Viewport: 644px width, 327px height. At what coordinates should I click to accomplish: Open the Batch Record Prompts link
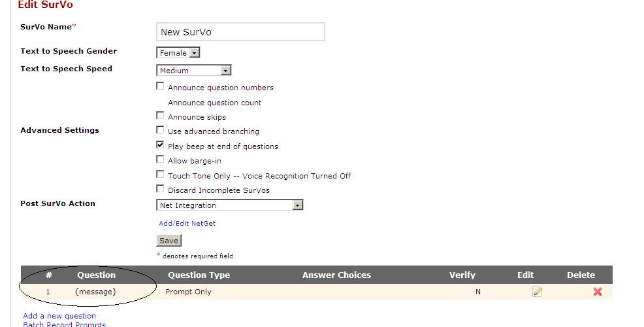tap(64, 324)
